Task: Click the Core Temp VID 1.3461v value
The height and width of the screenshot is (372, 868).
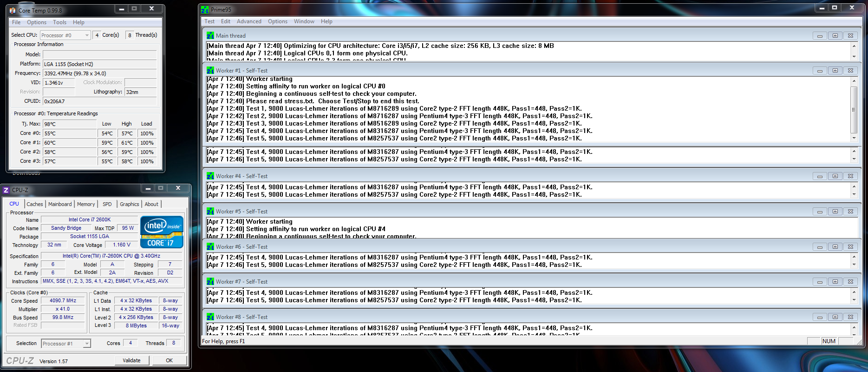Action: [59, 83]
